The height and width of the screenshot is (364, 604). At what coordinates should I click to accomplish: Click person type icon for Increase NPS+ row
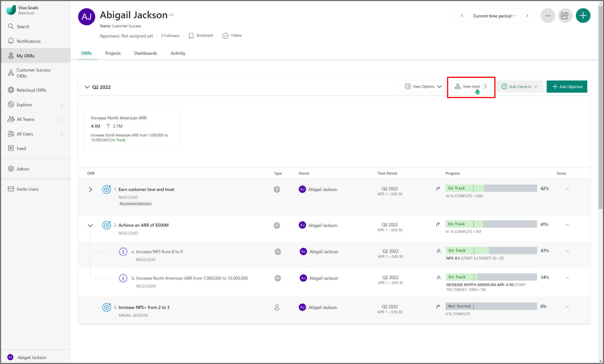tap(277, 308)
